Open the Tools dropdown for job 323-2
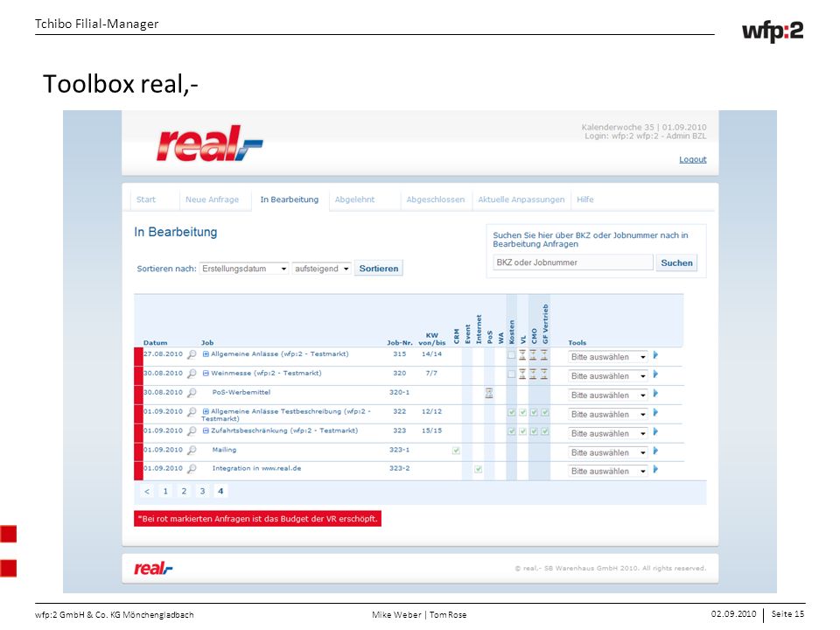The width and height of the screenshot is (840, 630). pyautogui.click(x=607, y=472)
